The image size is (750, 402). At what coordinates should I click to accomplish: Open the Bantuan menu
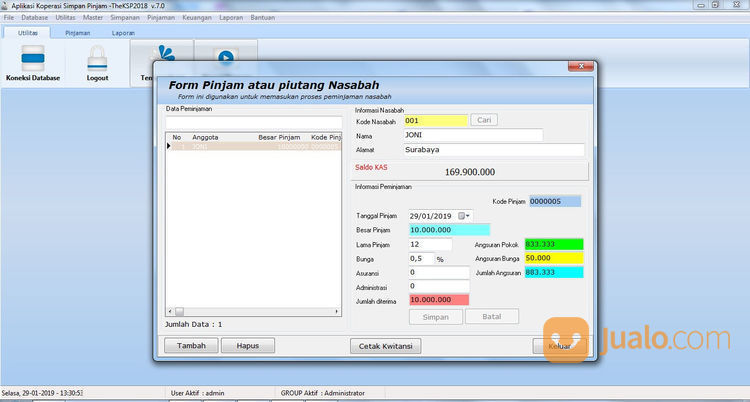click(263, 18)
